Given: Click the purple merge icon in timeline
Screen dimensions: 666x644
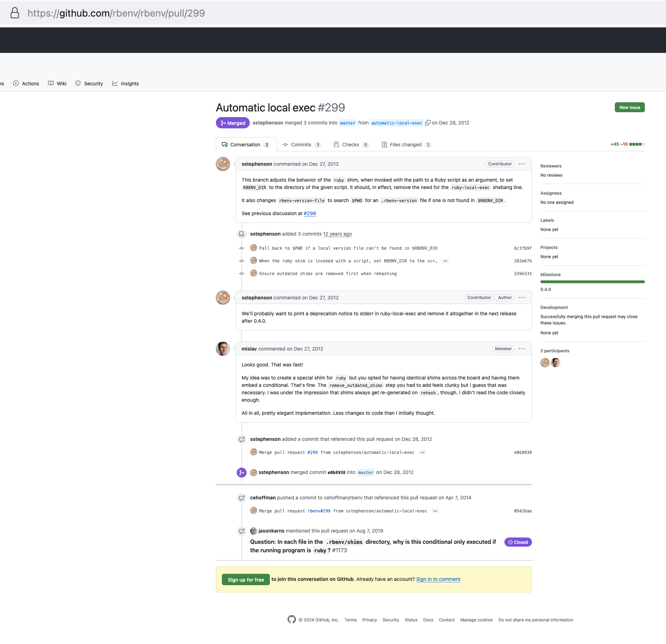Looking at the screenshot, I should tap(242, 472).
